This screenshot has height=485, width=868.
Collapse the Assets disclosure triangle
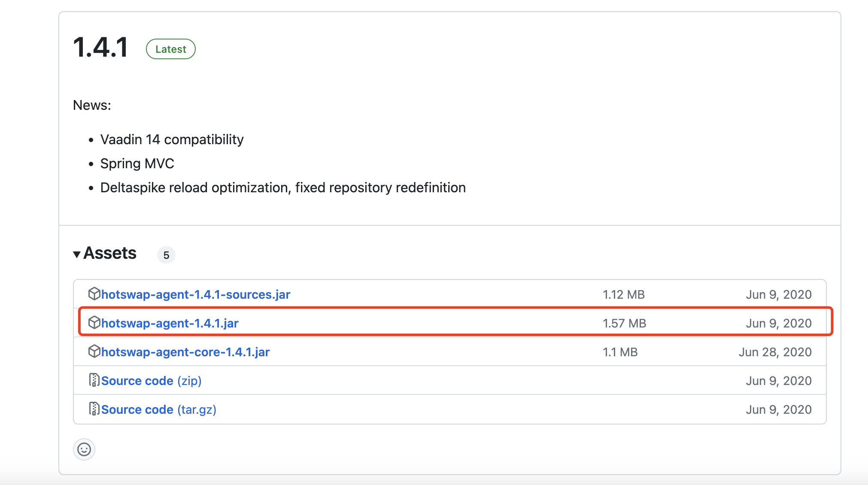[x=77, y=254]
